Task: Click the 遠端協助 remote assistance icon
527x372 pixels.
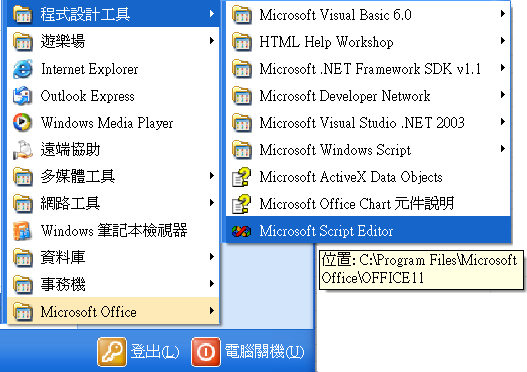Action: pyautogui.click(x=23, y=150)
